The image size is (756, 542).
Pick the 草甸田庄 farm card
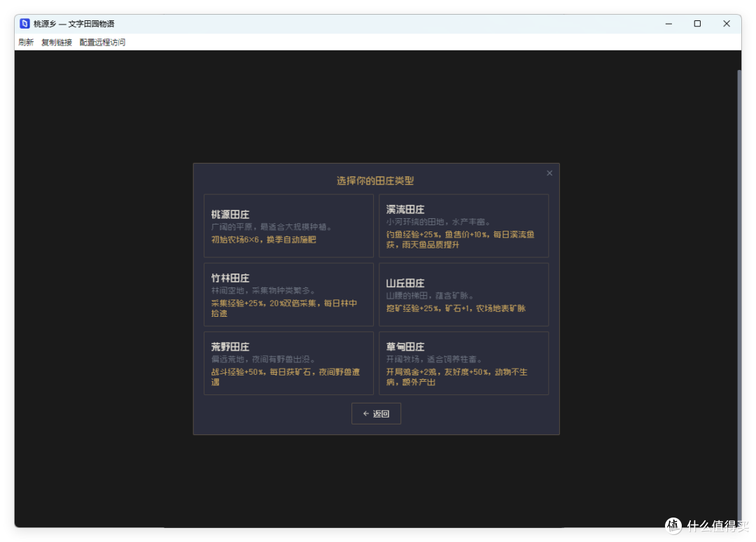click(463, 363)
